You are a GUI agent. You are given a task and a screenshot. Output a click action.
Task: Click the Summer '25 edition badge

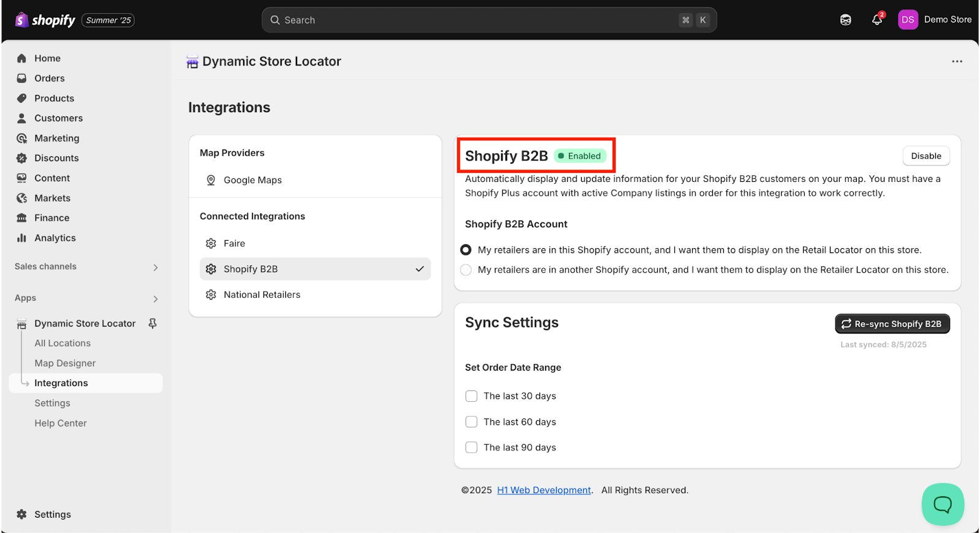coord(108,20)
